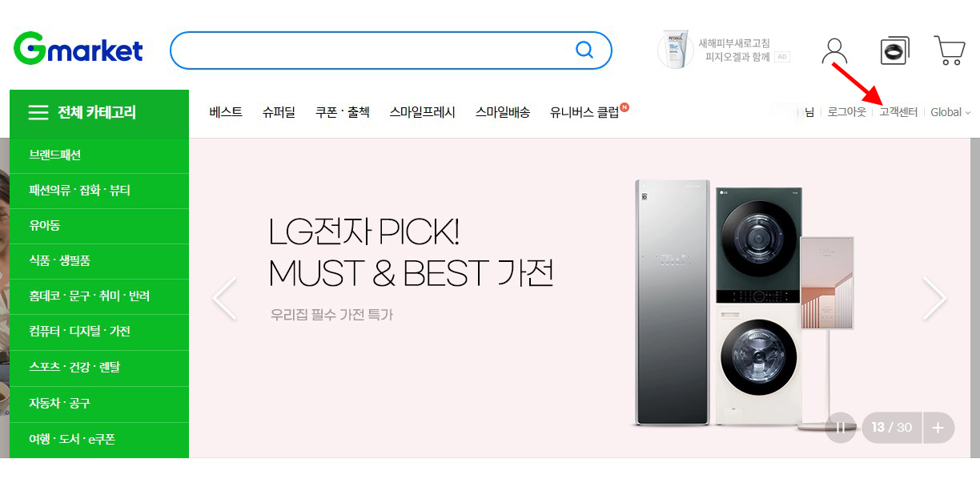The image size is (980, 483).
Task: Show the previous banner slide
Action: click(224, 299)
